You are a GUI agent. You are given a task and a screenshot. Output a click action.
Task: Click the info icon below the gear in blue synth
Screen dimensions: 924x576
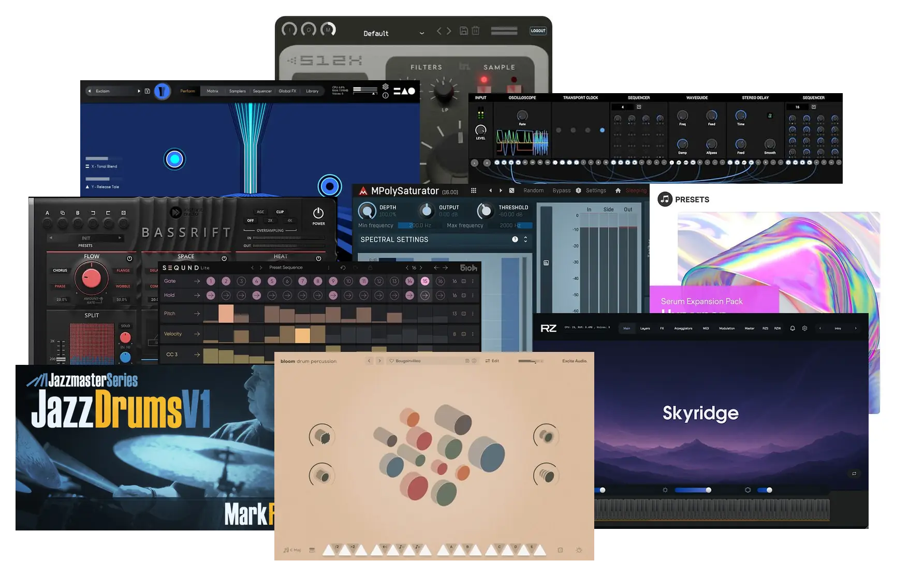pyautogui.click(x=385, y=95)
